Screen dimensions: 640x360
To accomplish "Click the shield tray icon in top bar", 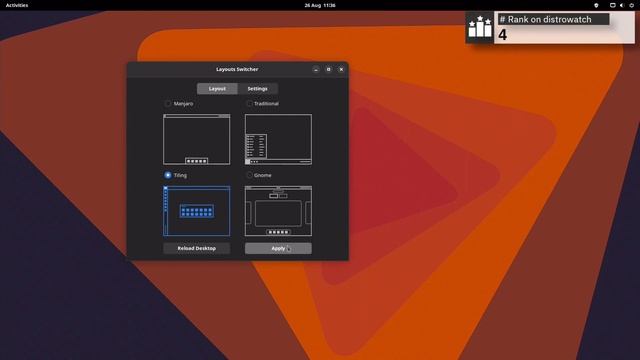I will [x=596, y=5].
